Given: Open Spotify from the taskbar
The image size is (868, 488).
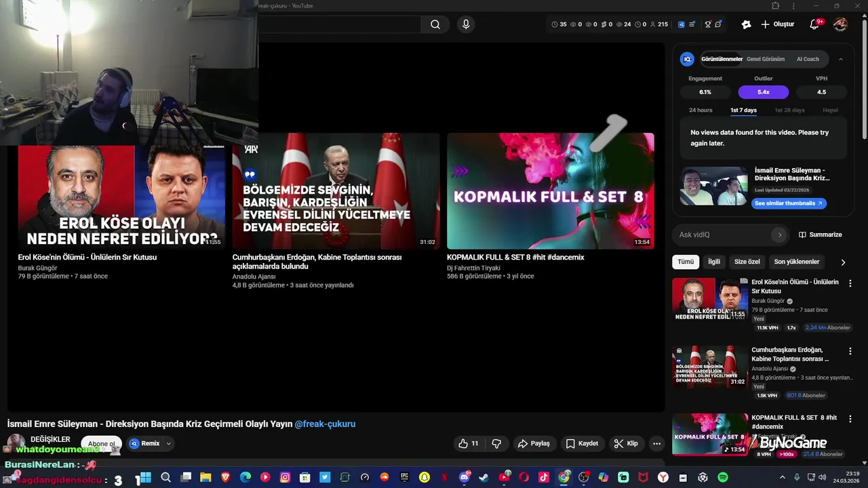Looking at the screenshot, I should pyautogui.click(x=723, y=478).
